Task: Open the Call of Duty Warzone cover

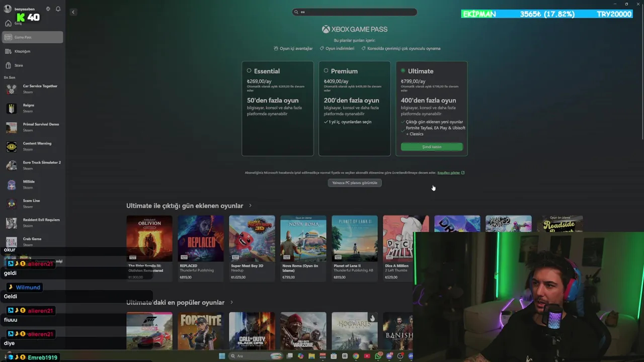Action: pos(303,331)
